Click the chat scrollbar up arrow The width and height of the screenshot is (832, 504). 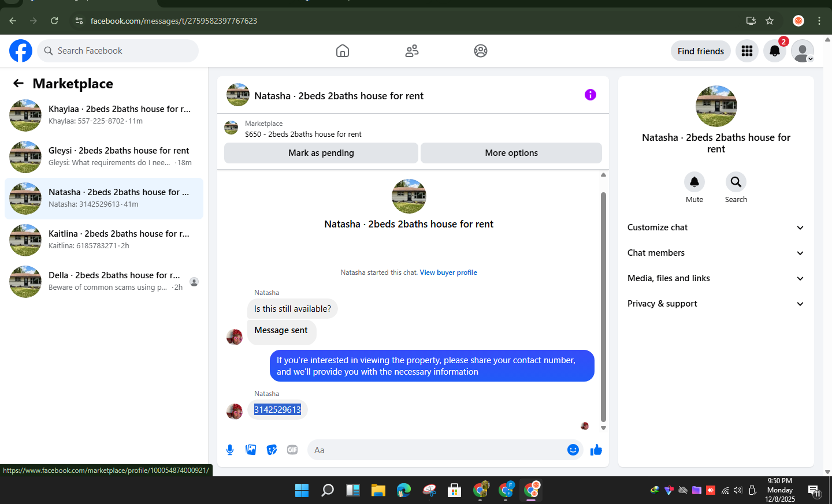pos(603,174)
